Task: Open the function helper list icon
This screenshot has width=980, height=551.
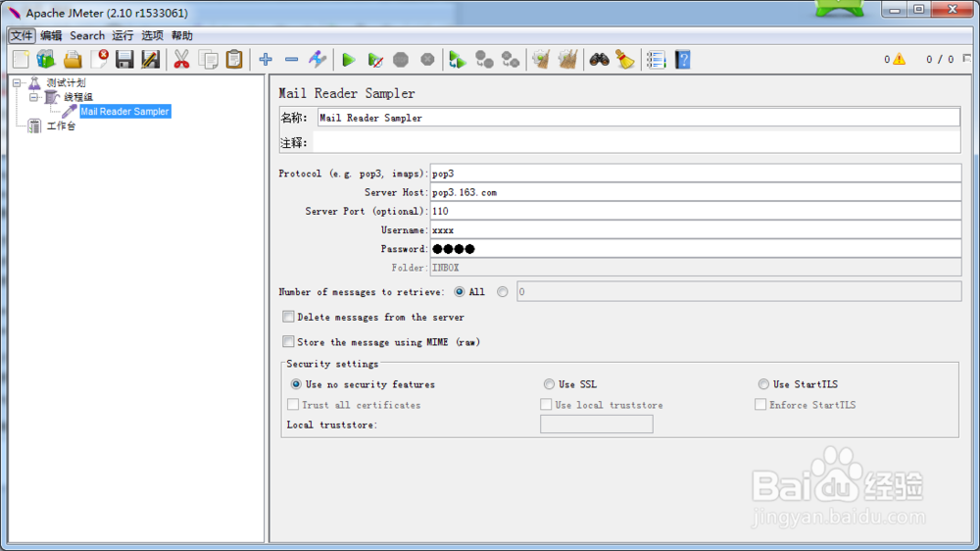Action: [656, 60]
